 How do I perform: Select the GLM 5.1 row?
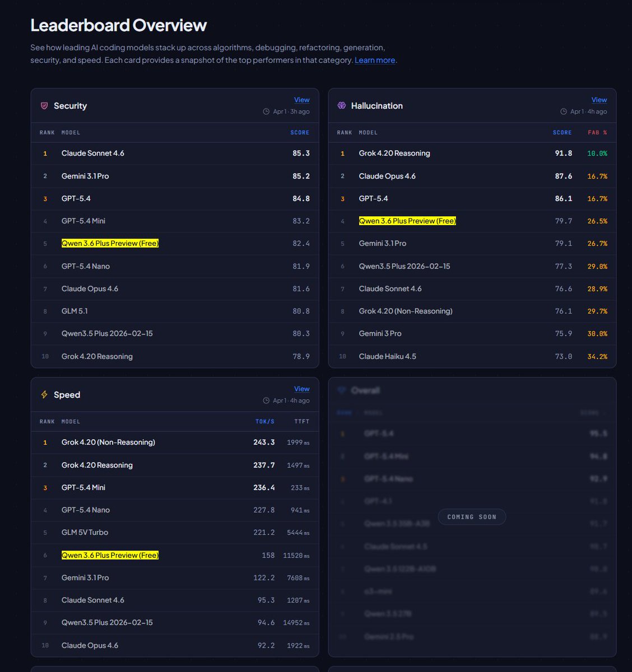(x=175, y=311)
